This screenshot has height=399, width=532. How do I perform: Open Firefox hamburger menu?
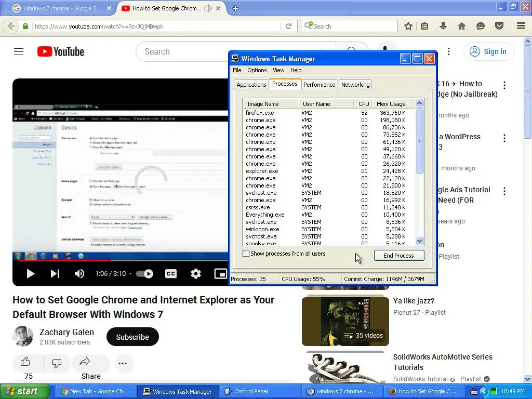point(521,26)
